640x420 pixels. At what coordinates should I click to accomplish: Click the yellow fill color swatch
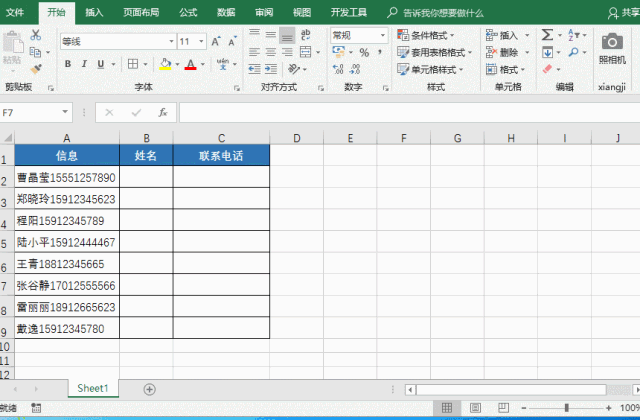tap(164, 65)
